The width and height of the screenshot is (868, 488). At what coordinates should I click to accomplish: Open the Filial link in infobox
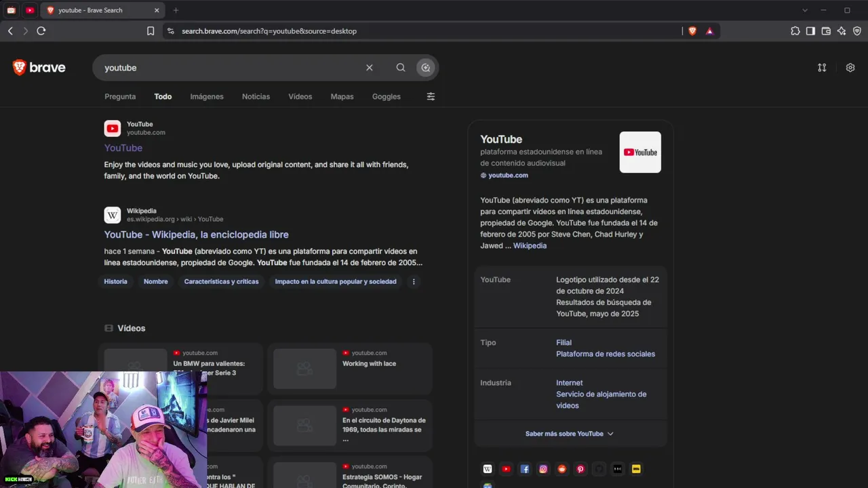[x=564, y=342]
